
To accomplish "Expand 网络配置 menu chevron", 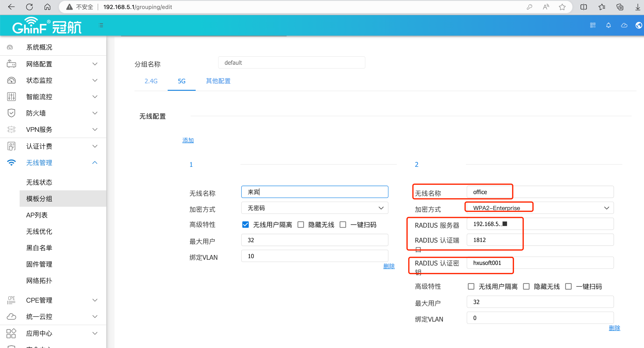I will [95, 64].
